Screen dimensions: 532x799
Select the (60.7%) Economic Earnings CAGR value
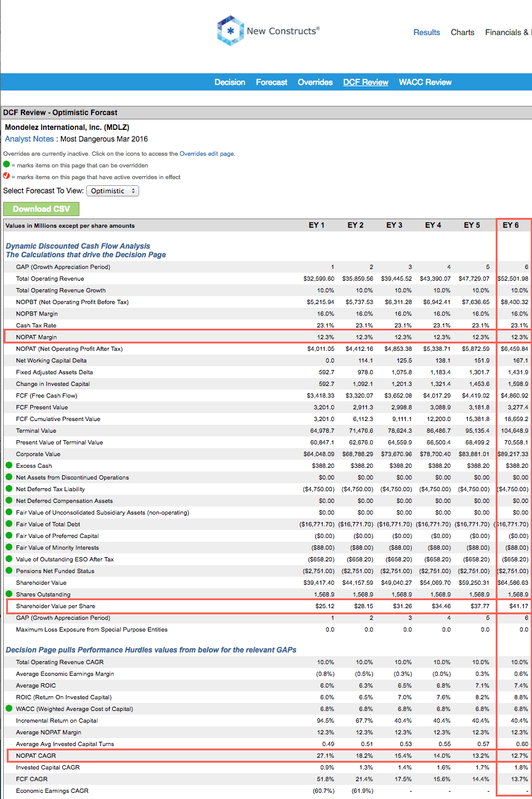pos(324,791)
